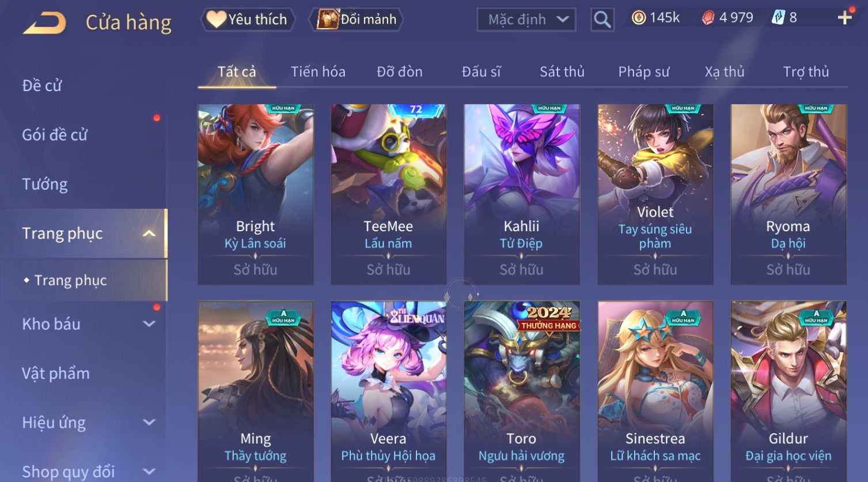This screenshot has width=868, height=482.
Task: Switch to the Tiến hóa tab
Action: tap(318, 72)
